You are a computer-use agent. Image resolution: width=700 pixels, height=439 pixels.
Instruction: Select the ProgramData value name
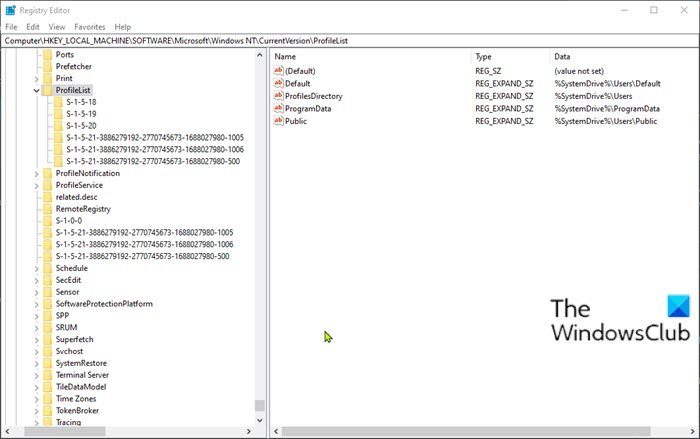click(308, 109)
